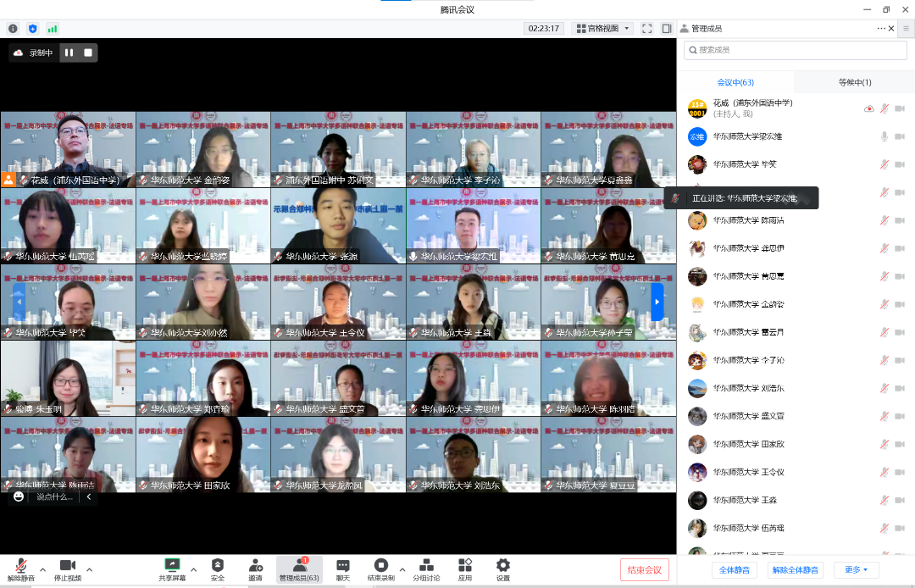Pause the cloud recording at top-left
The image size is (915, 588).
[69, 53]
